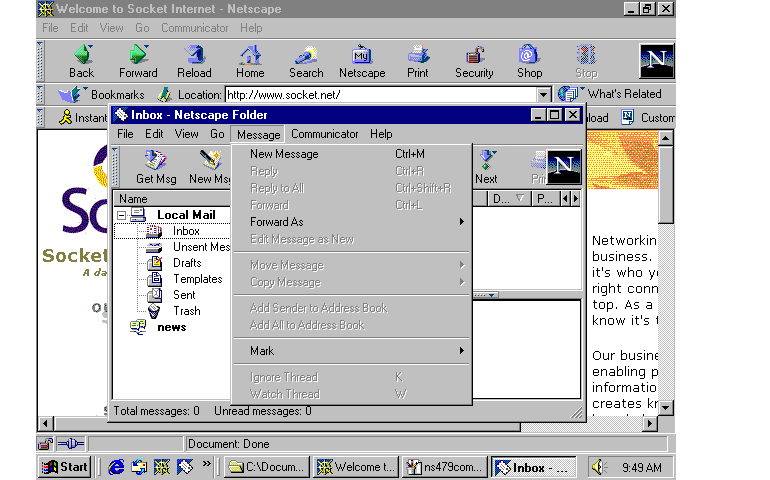The width and height of the screenshot is (770, 480).
Task: Expand the Forward As submenu
Action: 351,222
